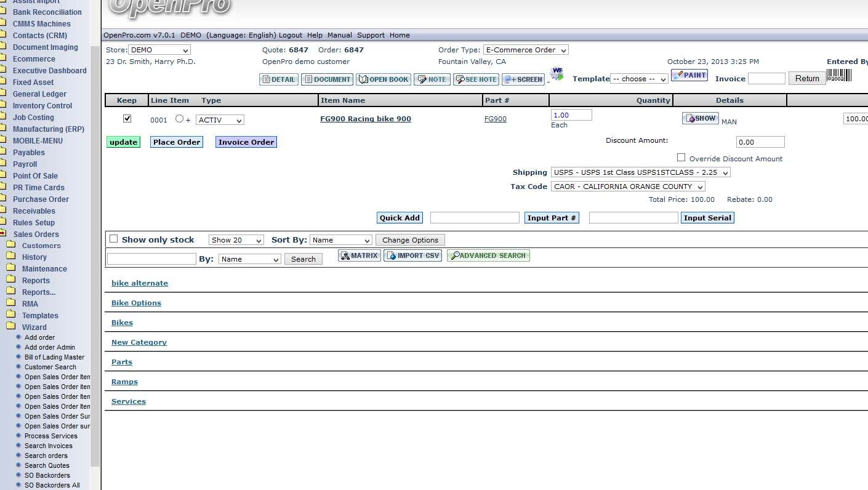Click the SEE NOTE icon button
The image size is (868, 490).
pyautogui.click(x=476, y=79)
